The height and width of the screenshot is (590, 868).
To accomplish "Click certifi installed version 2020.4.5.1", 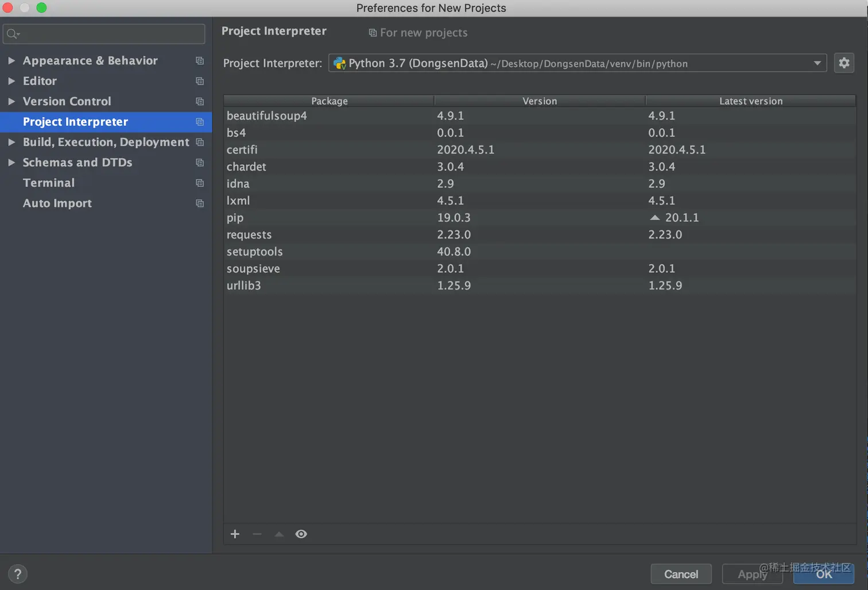I will pyautogui.click(x=466, y=149).
